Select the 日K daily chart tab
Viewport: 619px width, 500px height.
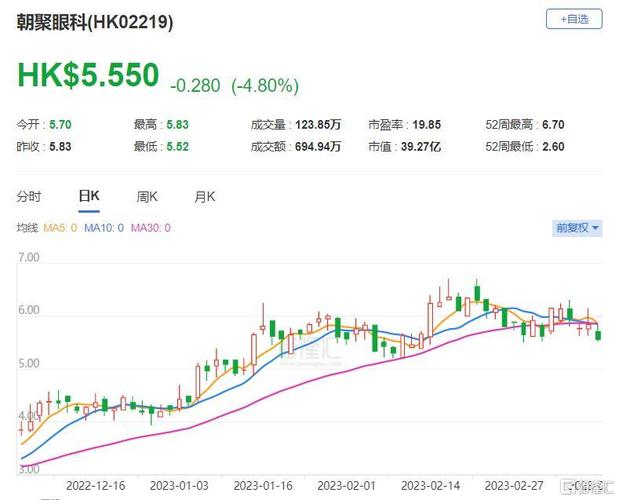click(89, 196)
